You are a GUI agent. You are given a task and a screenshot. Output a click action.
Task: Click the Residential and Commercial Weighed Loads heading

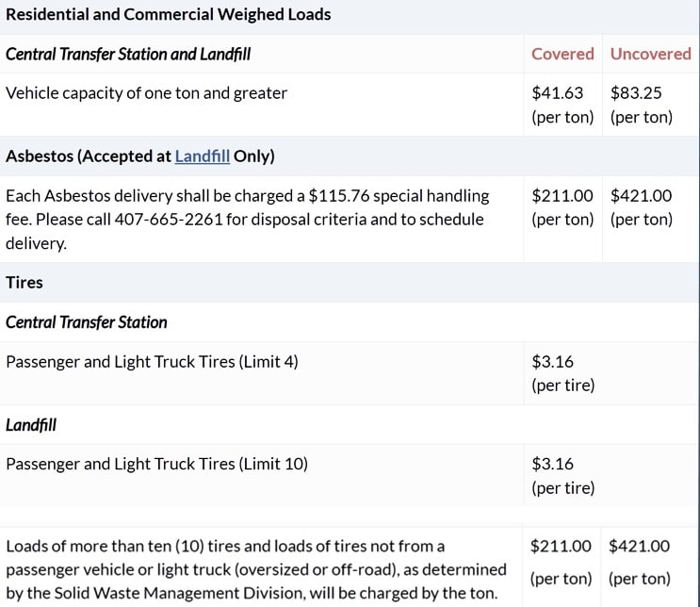click(x=168, y=15)
